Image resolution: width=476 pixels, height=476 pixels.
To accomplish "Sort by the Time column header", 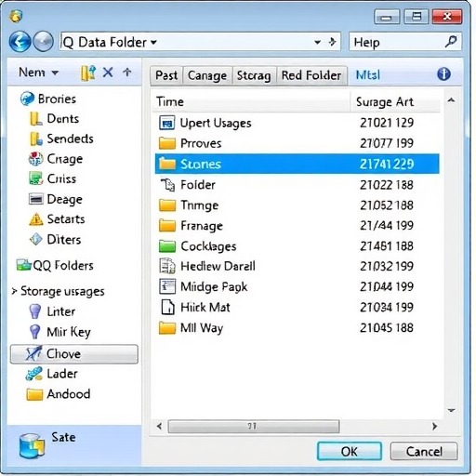I will [x=251, y=101].
